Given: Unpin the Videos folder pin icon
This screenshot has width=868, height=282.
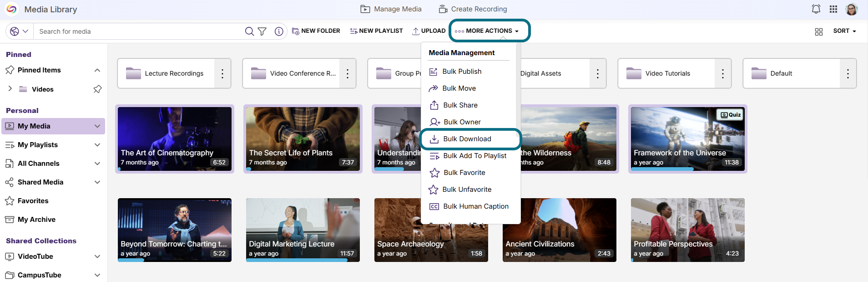Looking at the screenshot, I should [x=97, y=89].
